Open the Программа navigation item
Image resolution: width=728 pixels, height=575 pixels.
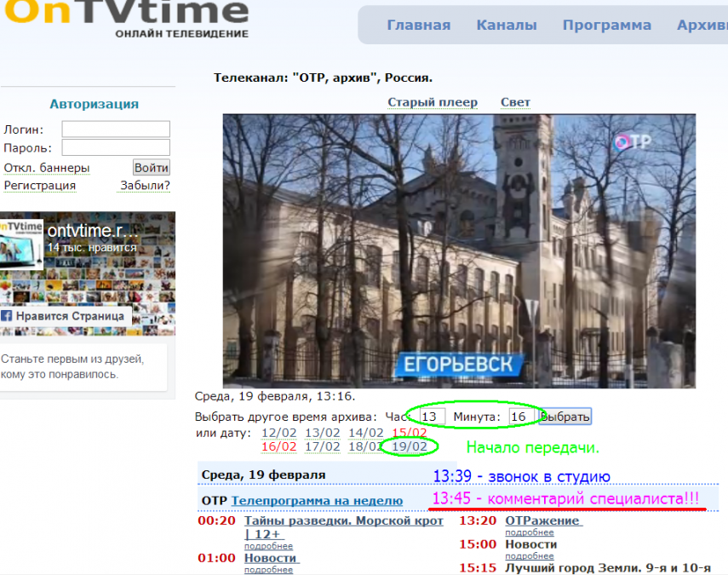point(606,25)
